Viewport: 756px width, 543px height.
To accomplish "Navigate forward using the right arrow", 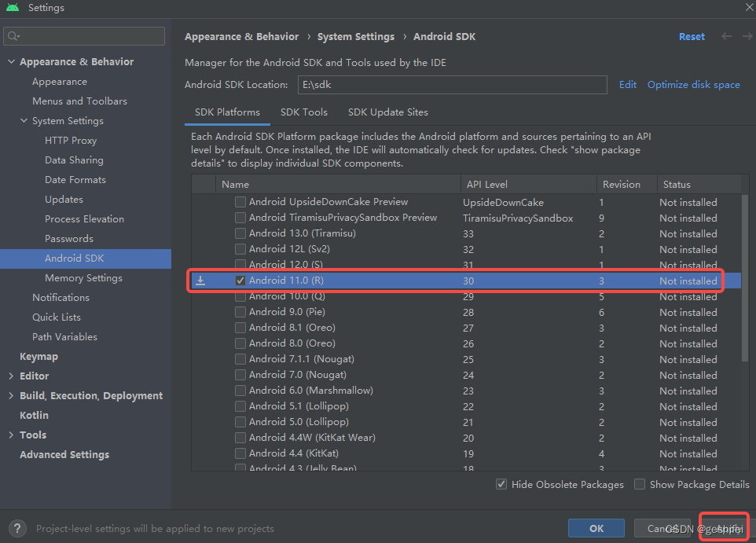I will 747,37.
